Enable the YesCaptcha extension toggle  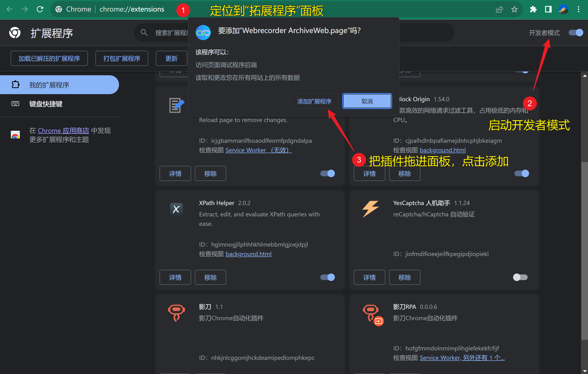[x=520, y=277]
